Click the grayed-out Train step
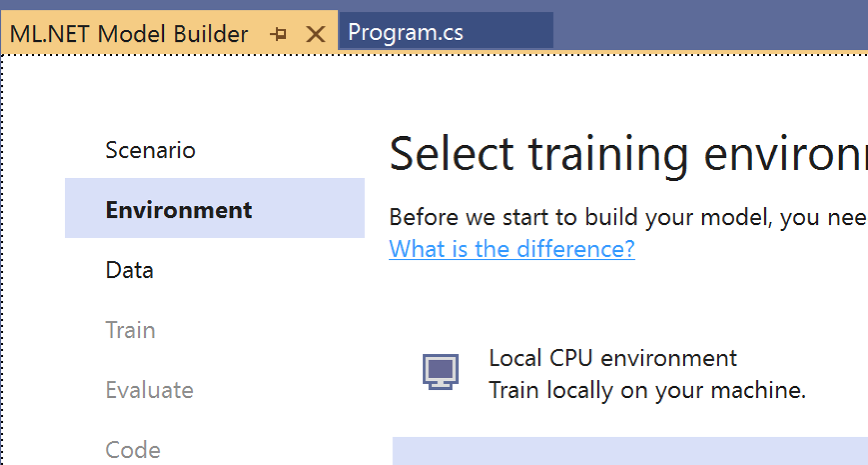The image size is (868, 465). click(130, 330)
